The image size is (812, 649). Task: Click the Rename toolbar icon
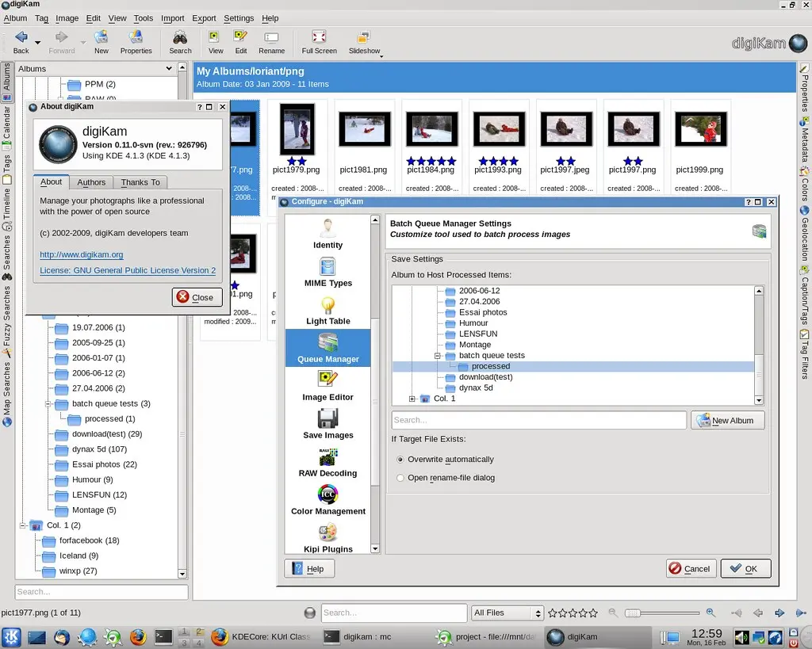pyautogui.click(x=271, y=41)
